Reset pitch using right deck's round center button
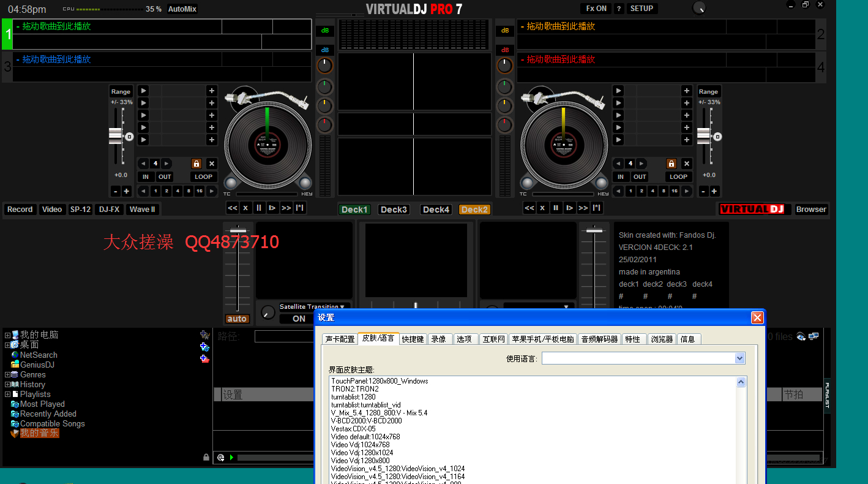 coord(717,137)
